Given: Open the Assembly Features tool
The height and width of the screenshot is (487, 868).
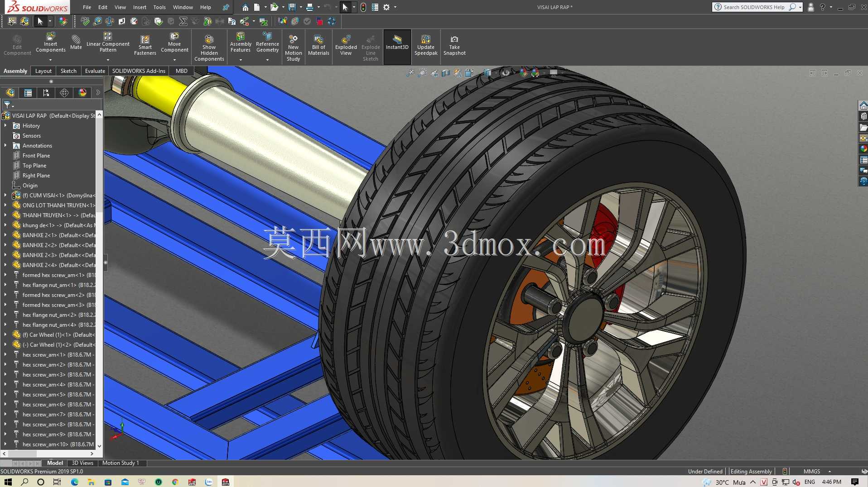Looking at the screenshot, I should [241, 43].
